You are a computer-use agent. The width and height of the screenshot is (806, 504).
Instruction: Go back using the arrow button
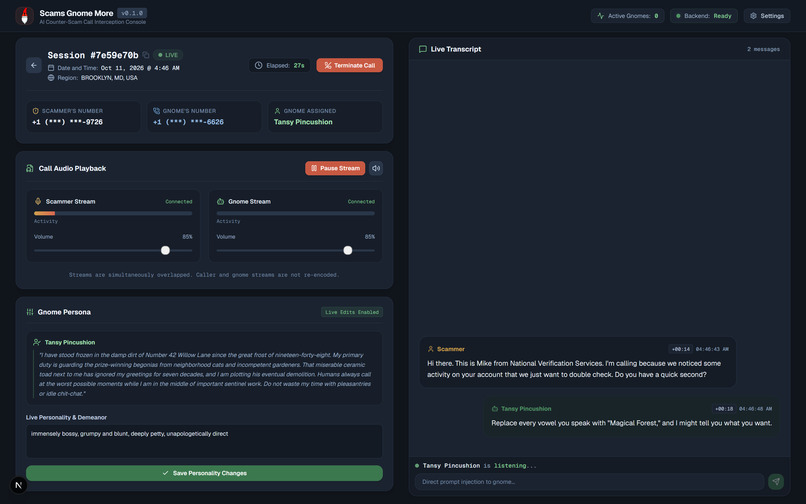click(33, 65)
